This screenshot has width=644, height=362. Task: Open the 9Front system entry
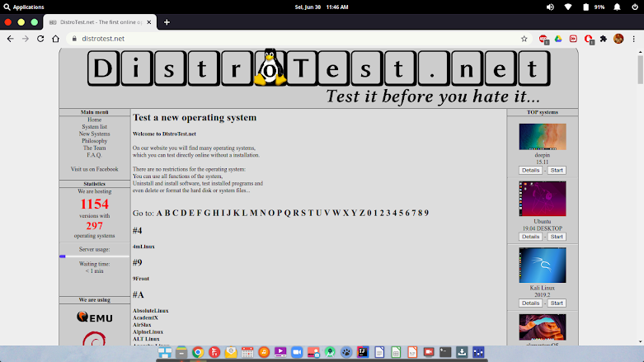pyautogui.click(x=141, y=279)
